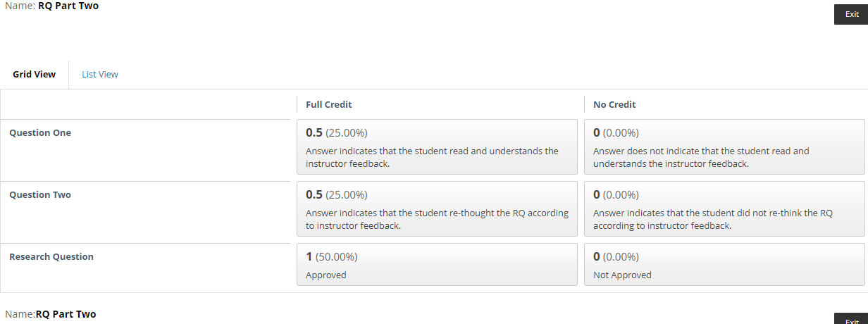Choose Question Two No Credit cell
Image resolution: width=868 pixels, height=324 pixels.
tap(724, 209)
